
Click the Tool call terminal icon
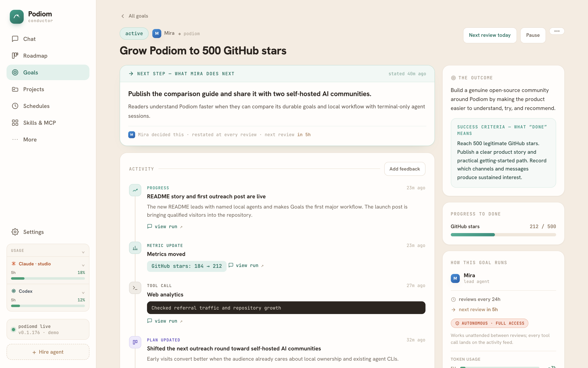click(x=135, y=288)
